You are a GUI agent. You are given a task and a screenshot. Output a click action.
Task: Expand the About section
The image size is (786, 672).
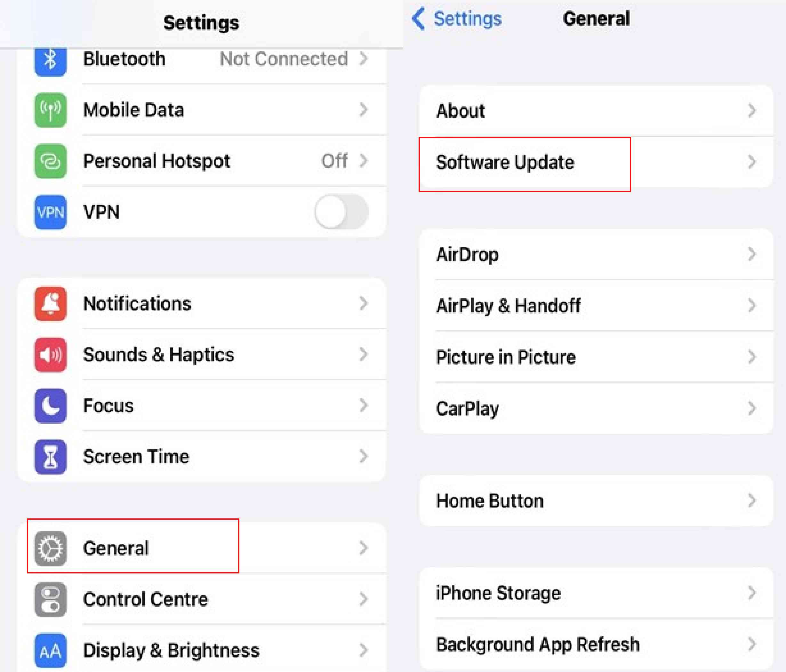595,111
